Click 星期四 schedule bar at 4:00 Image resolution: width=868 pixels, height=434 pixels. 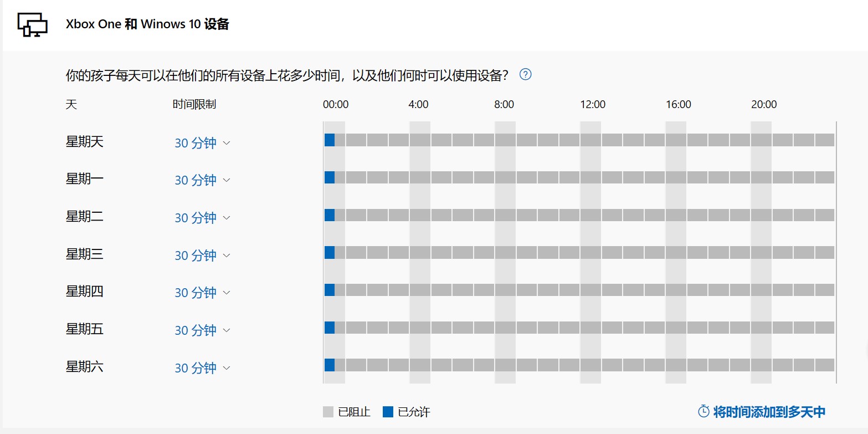tap(420, 290)
